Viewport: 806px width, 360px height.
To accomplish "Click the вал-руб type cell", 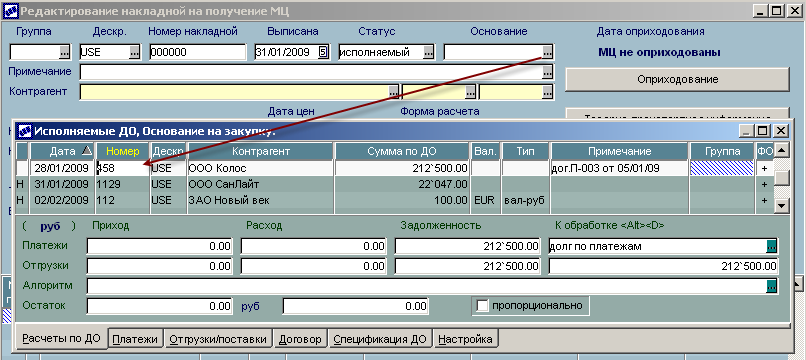I will [x=525, y=200].
